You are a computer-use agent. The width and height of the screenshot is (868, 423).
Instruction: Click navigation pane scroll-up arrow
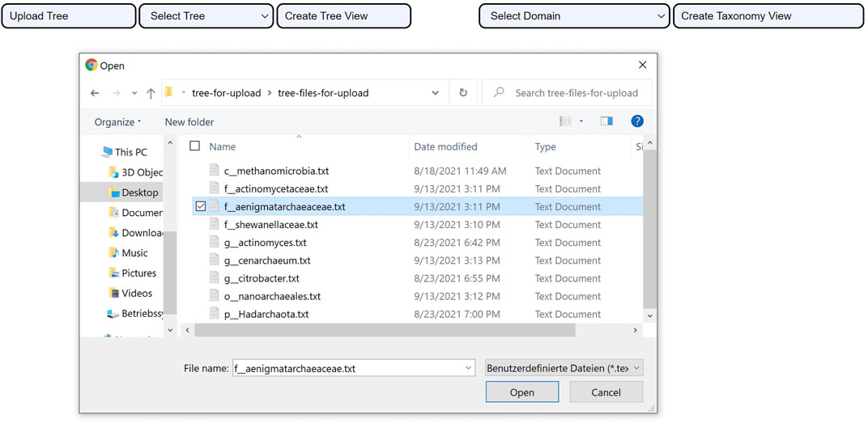pos(171,142)
